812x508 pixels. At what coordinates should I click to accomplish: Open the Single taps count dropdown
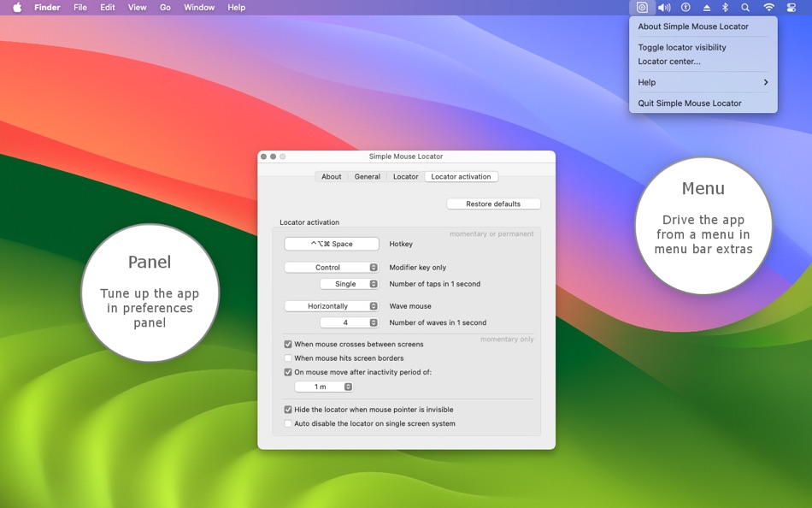click(x=350, y=284)
